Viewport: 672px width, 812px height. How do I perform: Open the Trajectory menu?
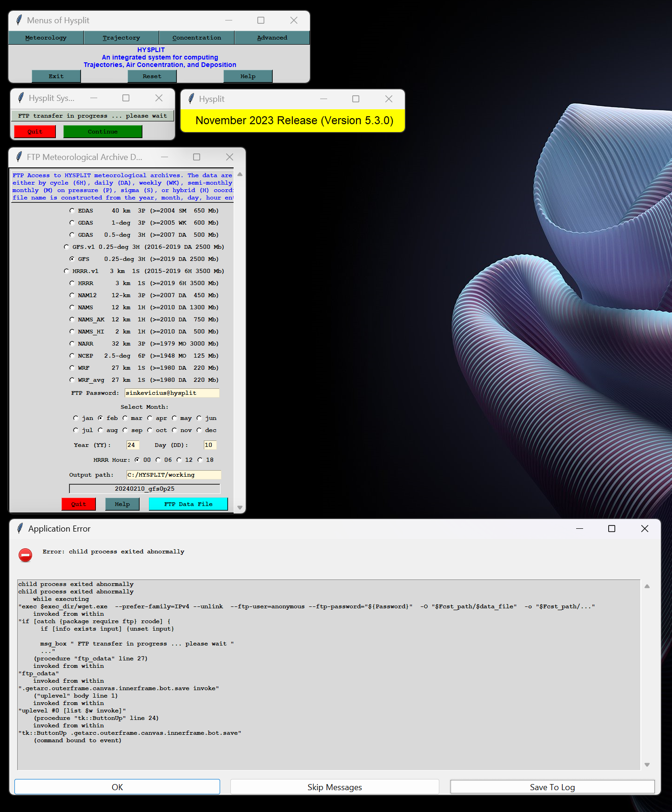[x=121, y=38]
